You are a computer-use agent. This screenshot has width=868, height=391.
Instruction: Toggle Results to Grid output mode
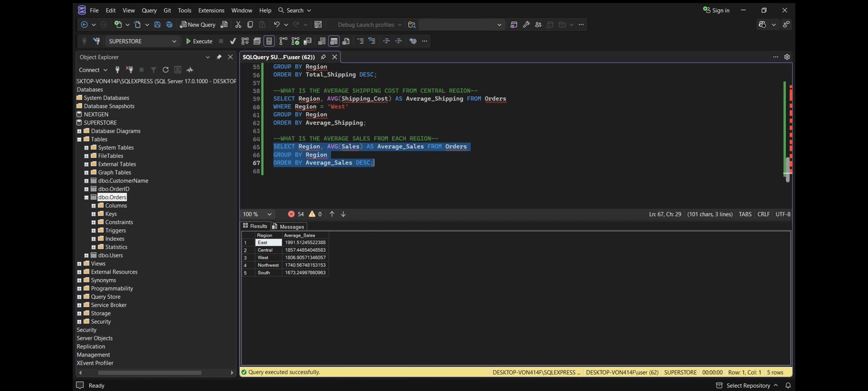[x=334, y=41]
